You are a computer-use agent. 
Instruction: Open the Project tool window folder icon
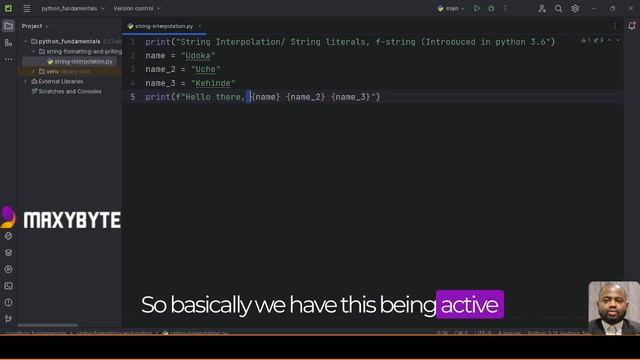click(x=8, y=26)
